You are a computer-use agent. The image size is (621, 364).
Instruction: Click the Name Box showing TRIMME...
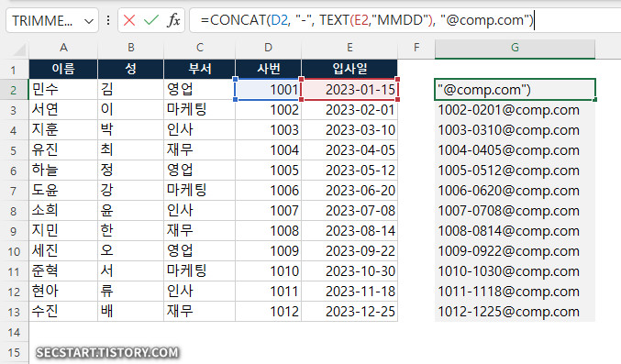click(52, 20)
